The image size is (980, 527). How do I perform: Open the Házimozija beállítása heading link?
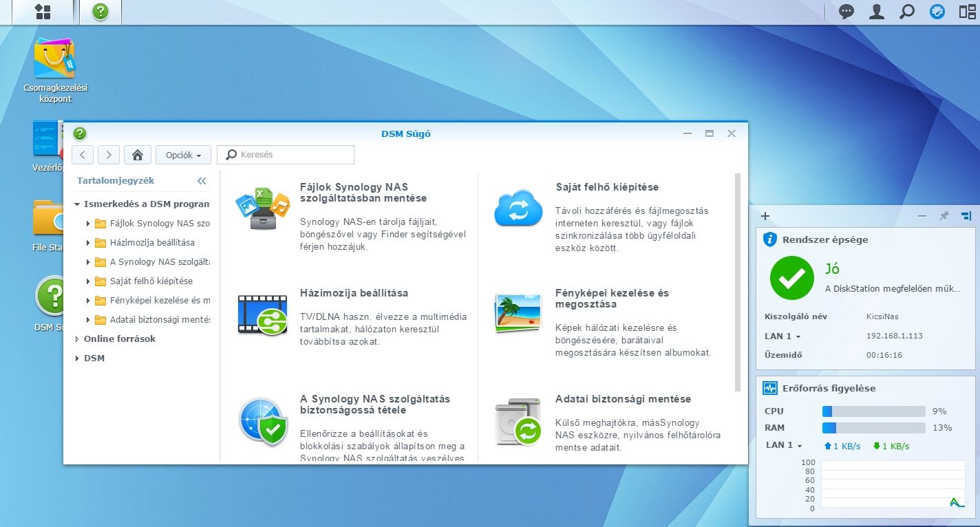[354, 293]
